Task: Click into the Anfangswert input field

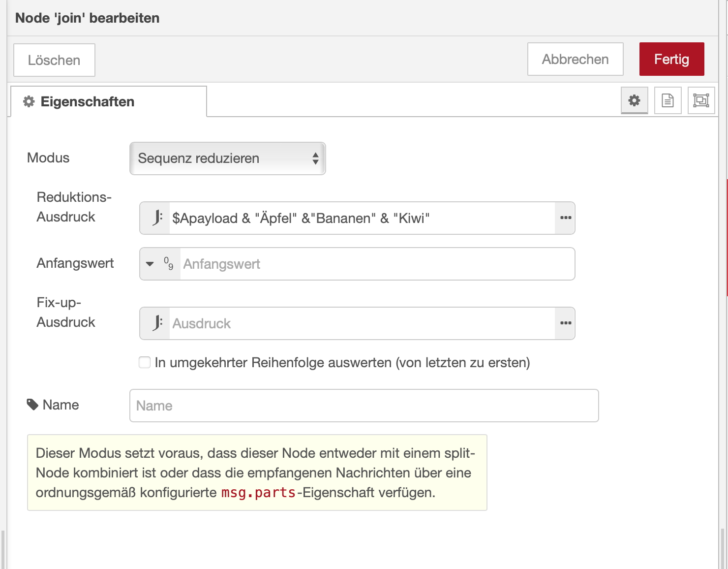Action: [x=377, y=264]
